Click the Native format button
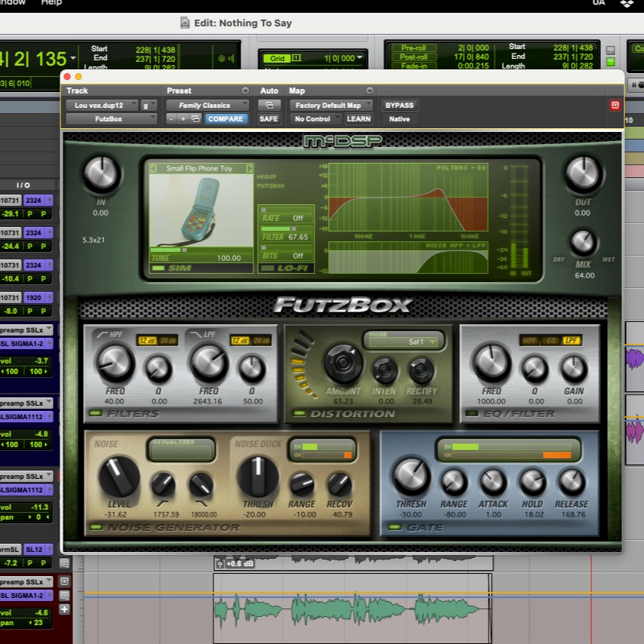The image size is (644, 644). 399,118
